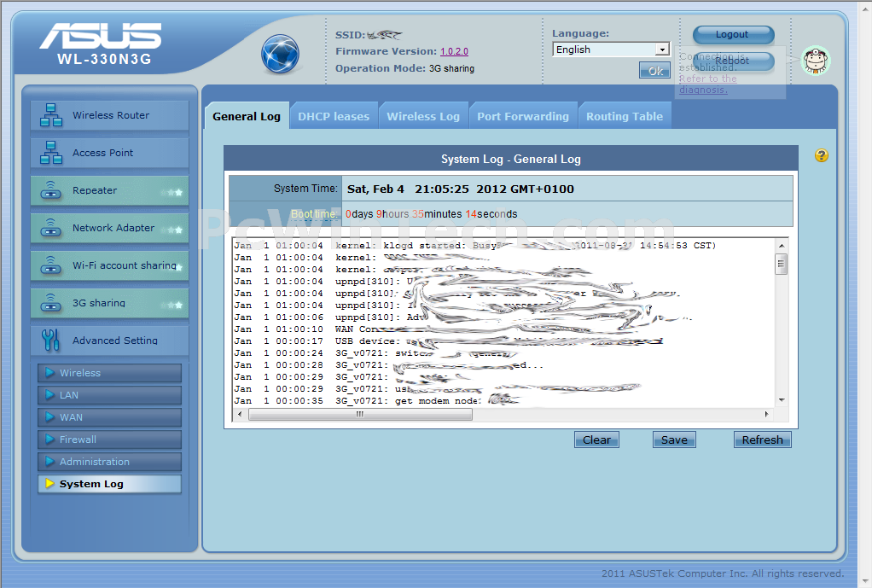Click the Logout button
This screenshot has height=588, width=872.
coord(733,34)
